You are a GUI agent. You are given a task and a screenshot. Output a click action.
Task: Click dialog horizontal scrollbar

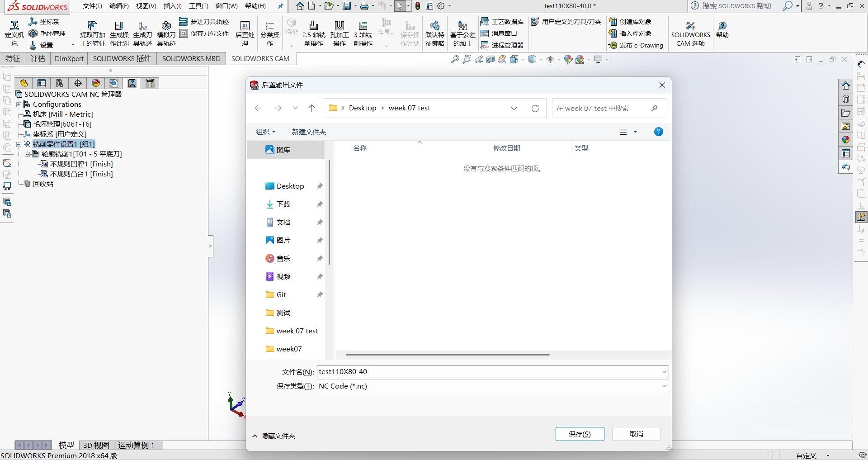click(x=448, y=355)
